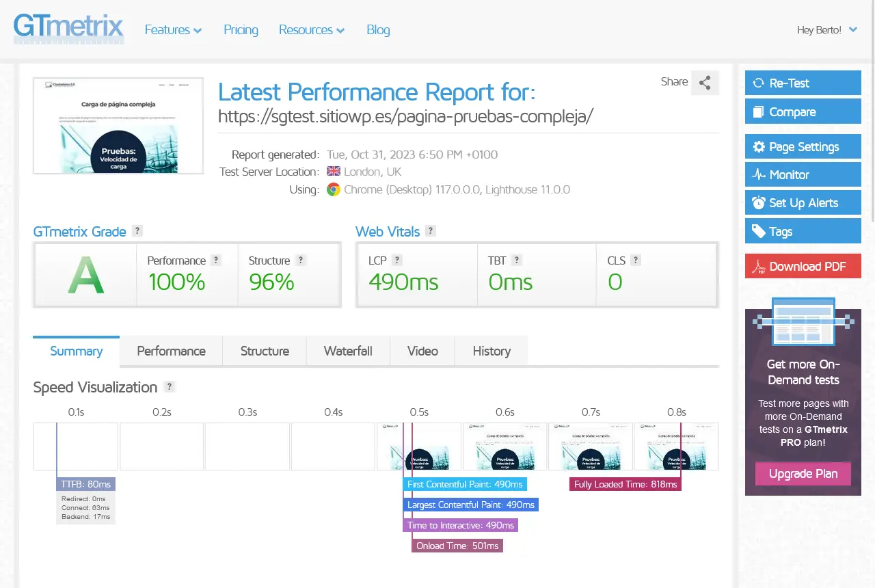Click the Redirect: 0ms text
Viewport: 875px width, 588px height.
[x=83, y=499]
